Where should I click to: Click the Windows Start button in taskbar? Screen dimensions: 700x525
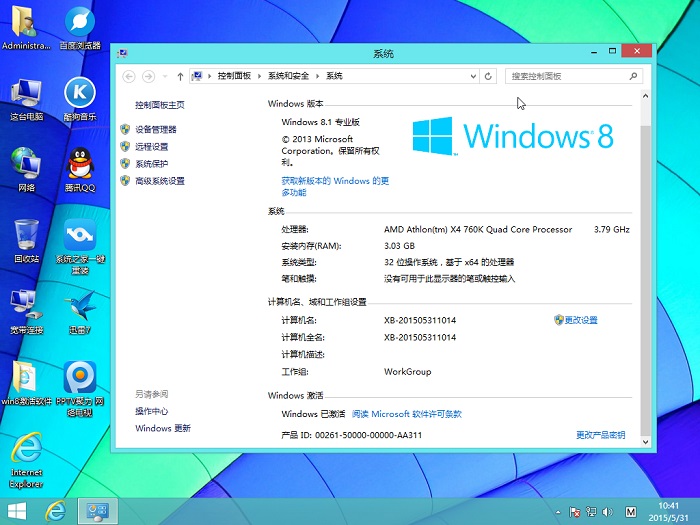[x=17, y=512]
